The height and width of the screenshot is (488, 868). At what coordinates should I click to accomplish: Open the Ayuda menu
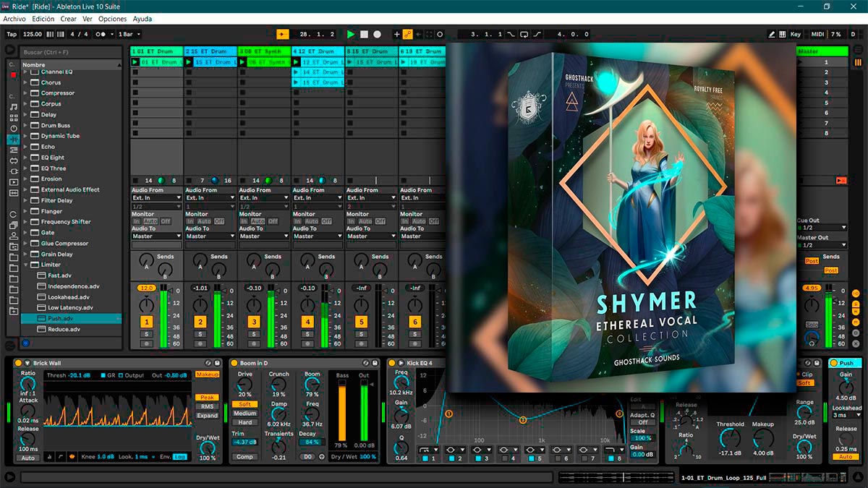[142, 19]
